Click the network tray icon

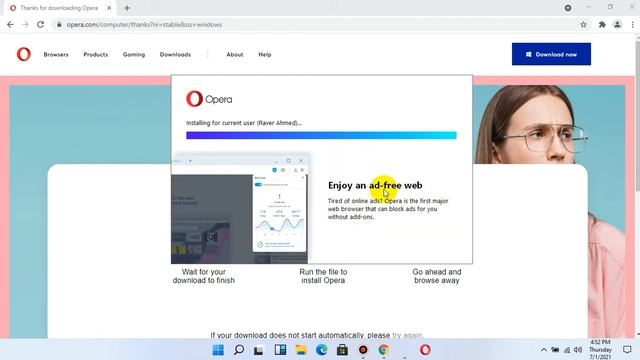click(567, 350)
